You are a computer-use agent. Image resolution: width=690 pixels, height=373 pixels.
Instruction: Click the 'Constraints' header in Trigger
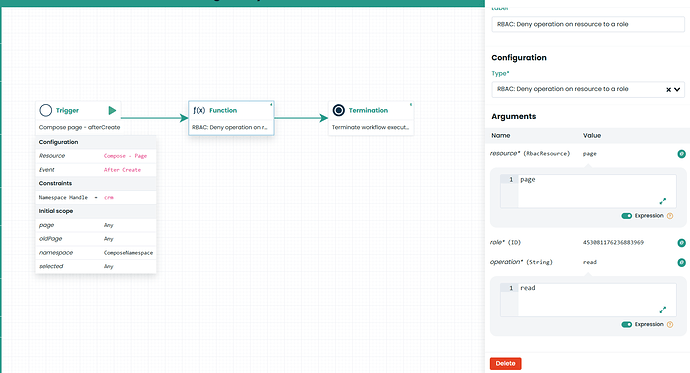pyautogui.click(x=55, y=183)
